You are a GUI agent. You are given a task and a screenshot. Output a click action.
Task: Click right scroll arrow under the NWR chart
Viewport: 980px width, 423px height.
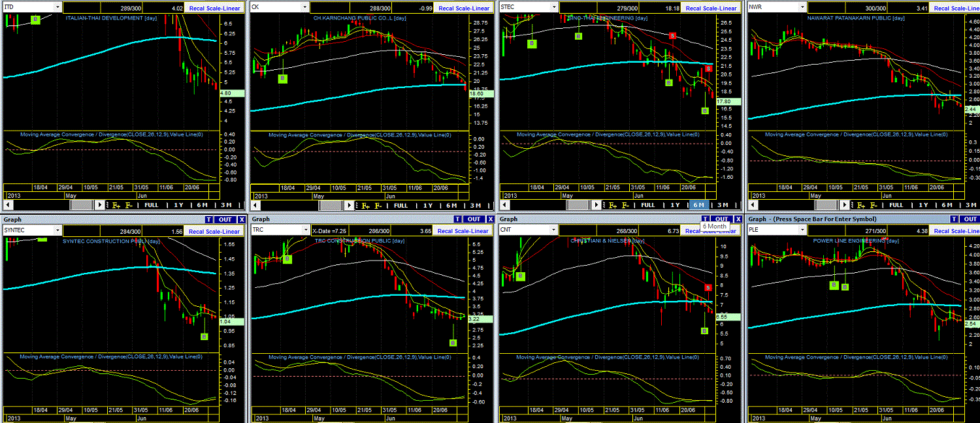(845, 205)
